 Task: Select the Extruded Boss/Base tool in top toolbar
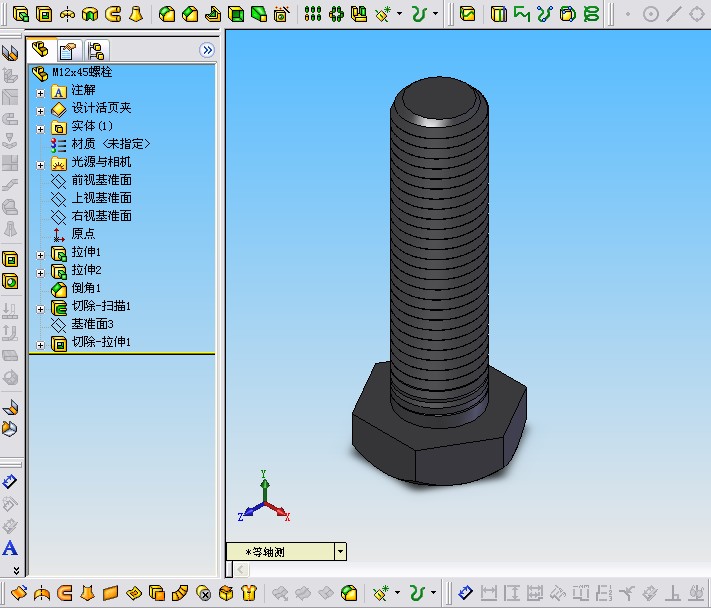coord(21,14)
